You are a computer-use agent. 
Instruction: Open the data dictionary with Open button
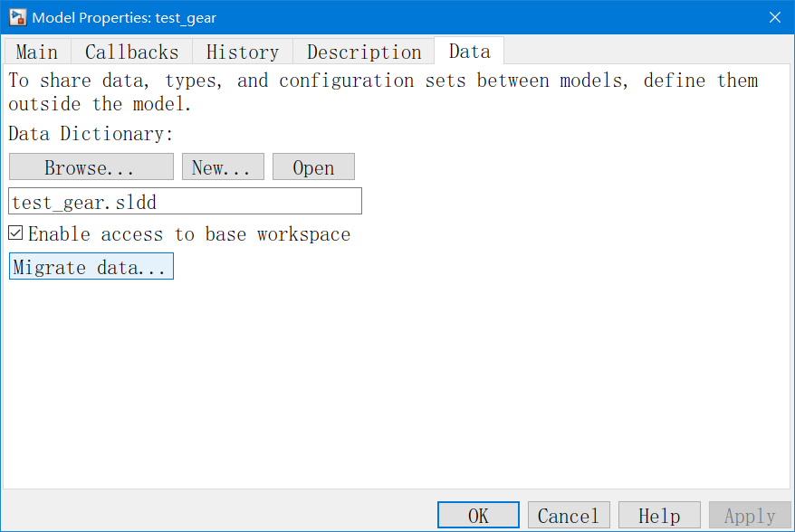[313, 166]
